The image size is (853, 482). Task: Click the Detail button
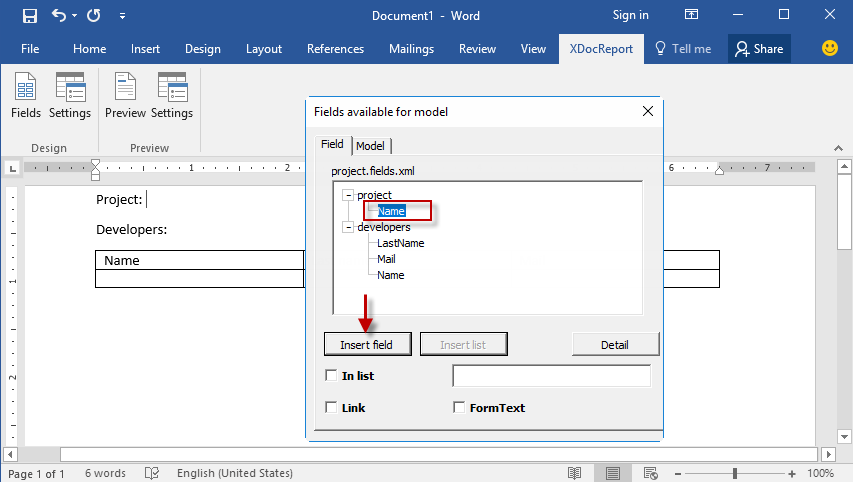tap(615, 345)
